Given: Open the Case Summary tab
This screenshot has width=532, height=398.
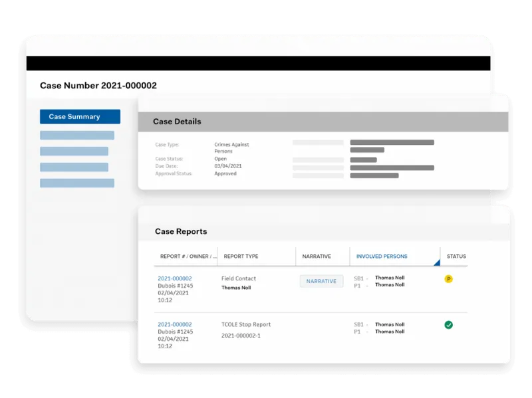Looking at the screenshot, I should [x=80, y=117].
